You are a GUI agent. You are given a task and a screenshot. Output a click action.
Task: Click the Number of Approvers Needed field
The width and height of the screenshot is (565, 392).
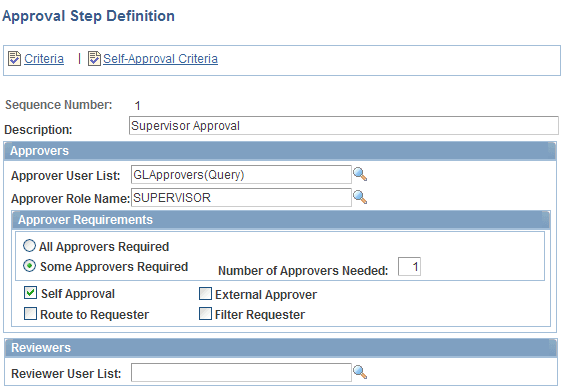409,267
